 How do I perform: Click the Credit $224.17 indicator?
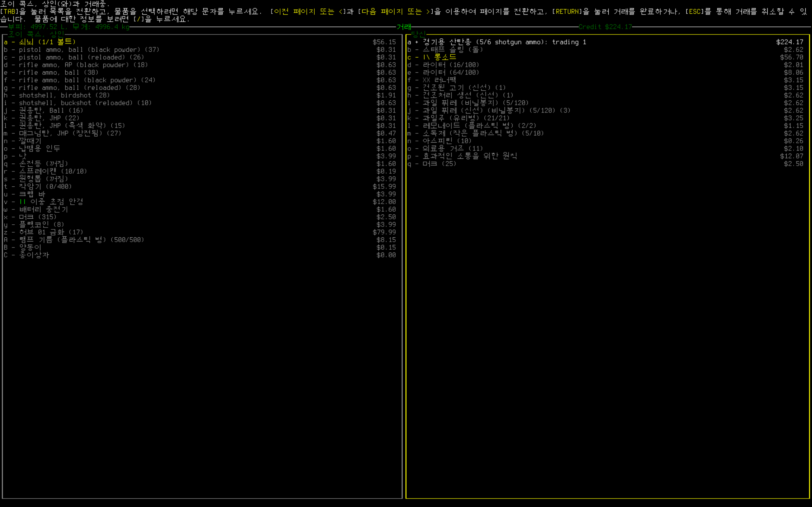point(605,27)
